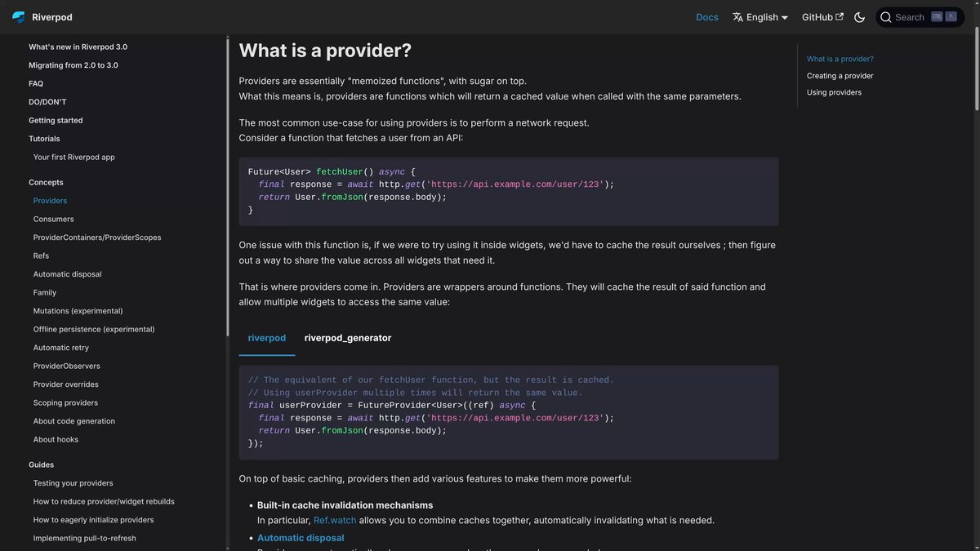Open About code generation page

[x=74, y=421]
